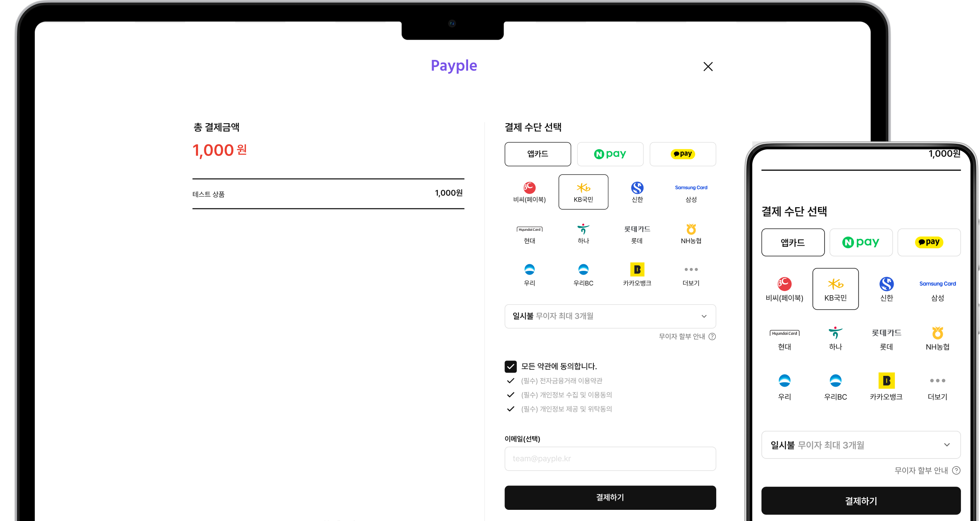Select 하나 card in tablet view
The image size is (980, 521).
583,234
